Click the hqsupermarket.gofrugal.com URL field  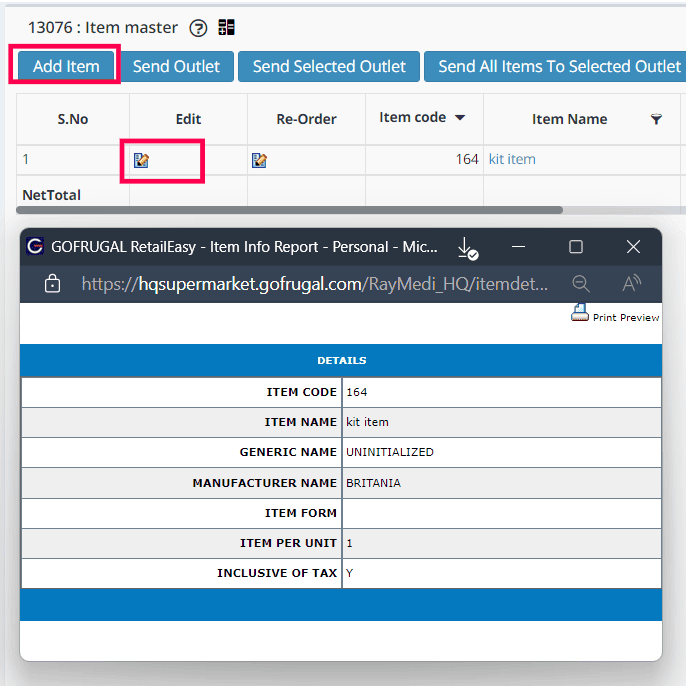click(314, 284)
